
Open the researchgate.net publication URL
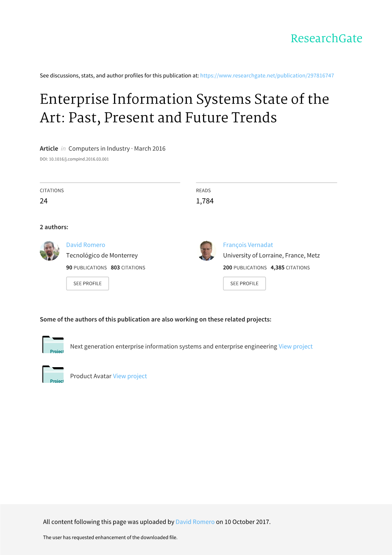point(267,75)
